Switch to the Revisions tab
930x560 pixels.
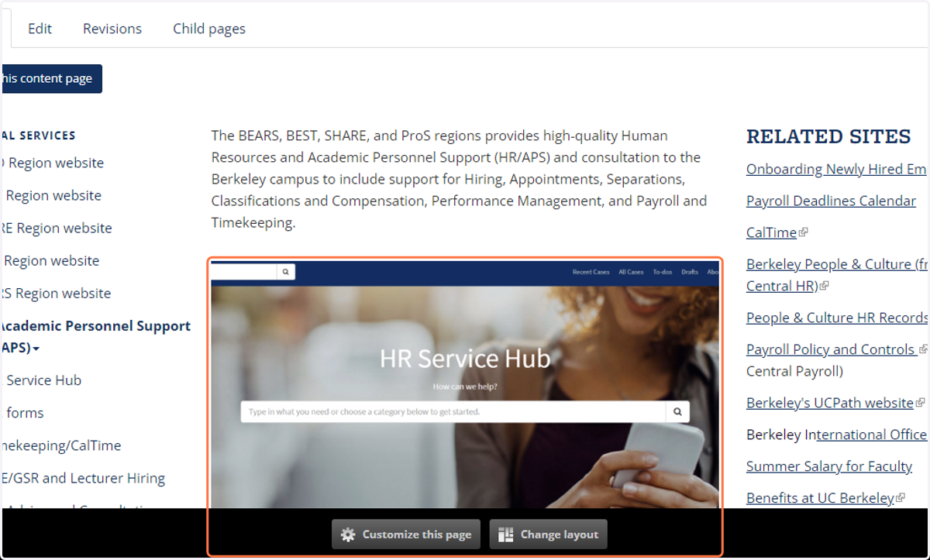[112, 29]
